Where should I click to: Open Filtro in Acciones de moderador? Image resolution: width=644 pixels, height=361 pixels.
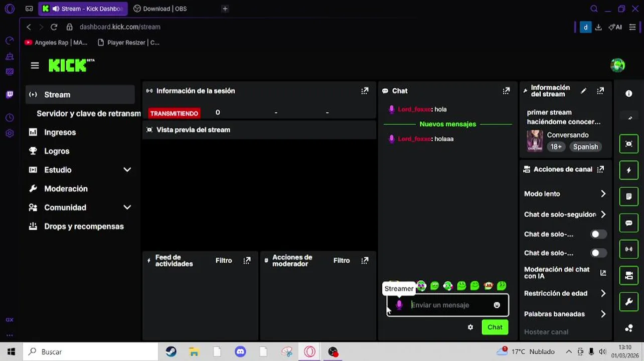coord(342,261)
